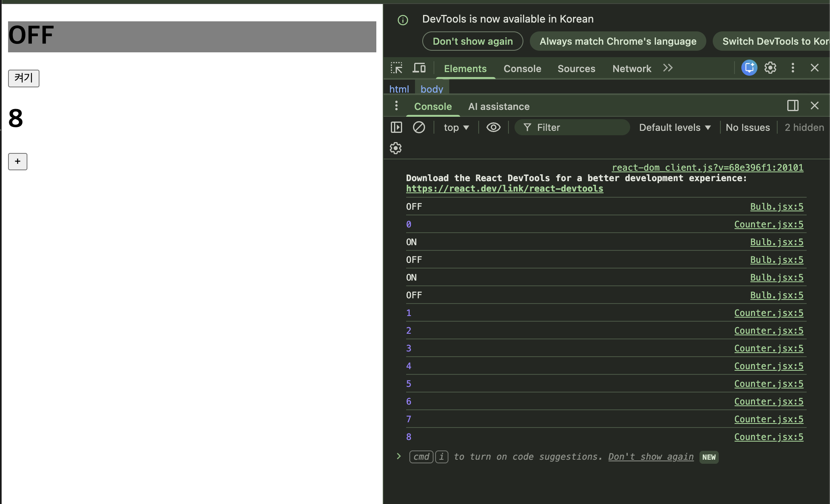Expand more tabs chevron after Network
This screenshot has width=830, height=504.
point(668,68)
